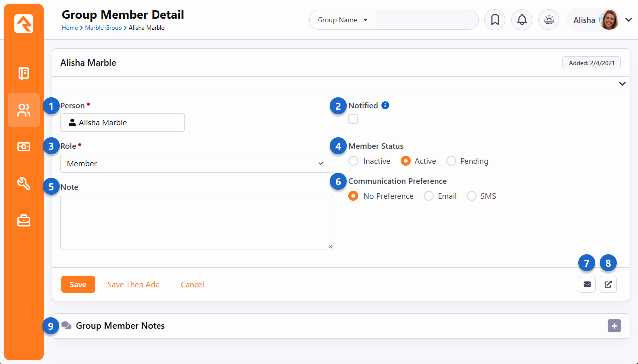The height and width of the screenshot is (364, 638).
Task: Click inside the Note text area
Action: pos(196,222)
